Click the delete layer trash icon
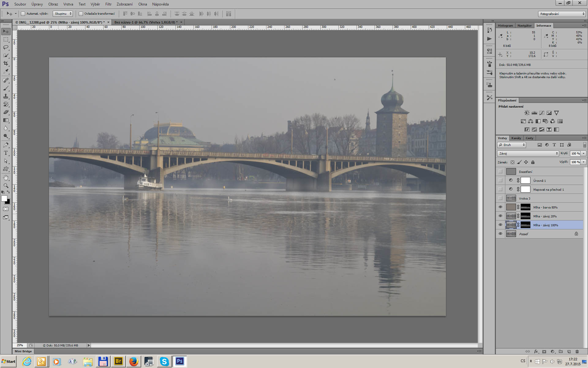 [577, 351]
